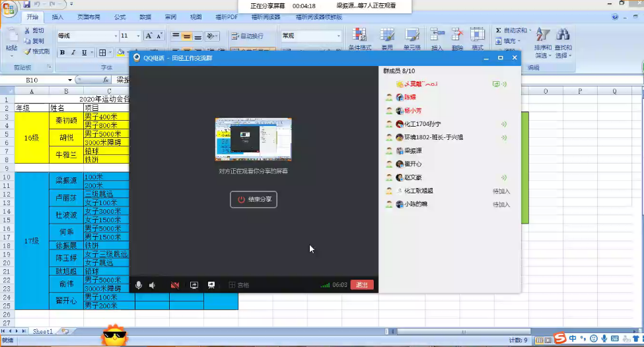Click the italic formatting icon

[x=73, y=53]
